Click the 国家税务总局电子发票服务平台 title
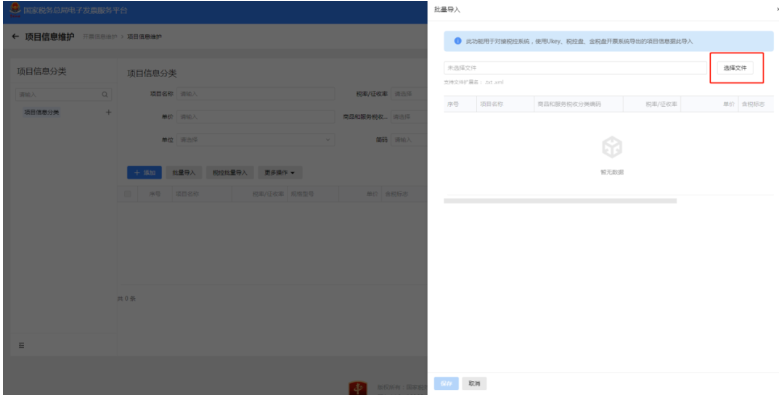 coord(76,10)
